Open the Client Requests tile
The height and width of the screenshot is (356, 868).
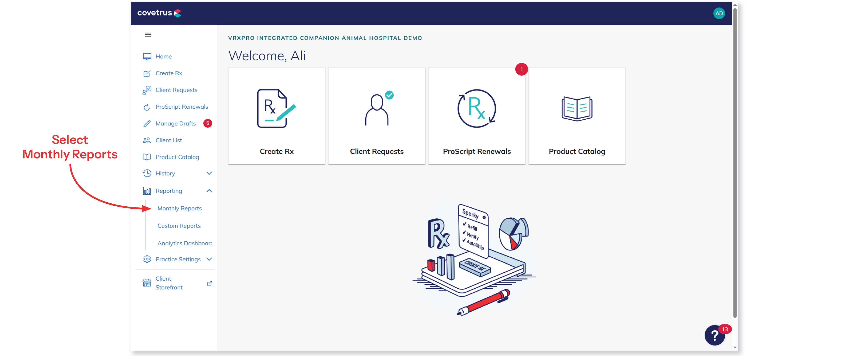point(376,116)
